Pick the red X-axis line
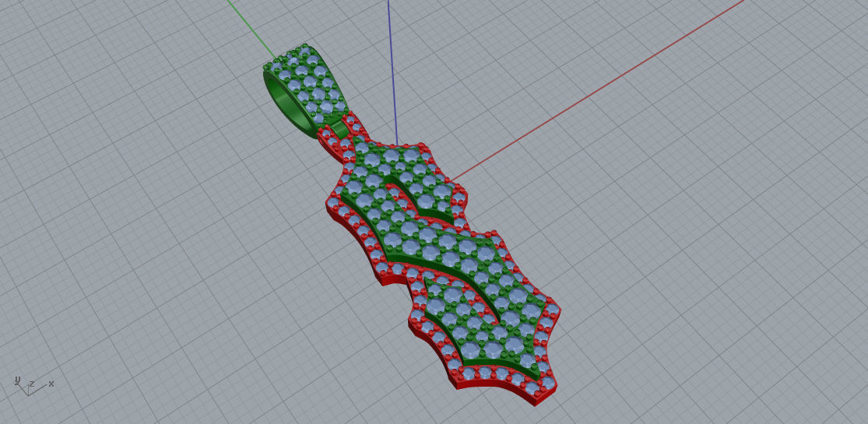Viewport: 868px width, 424px height. pos(598,90)
